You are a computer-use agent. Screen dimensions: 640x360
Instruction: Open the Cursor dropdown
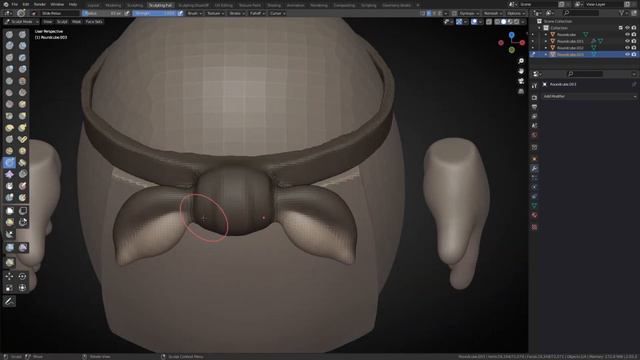point(277,13)
